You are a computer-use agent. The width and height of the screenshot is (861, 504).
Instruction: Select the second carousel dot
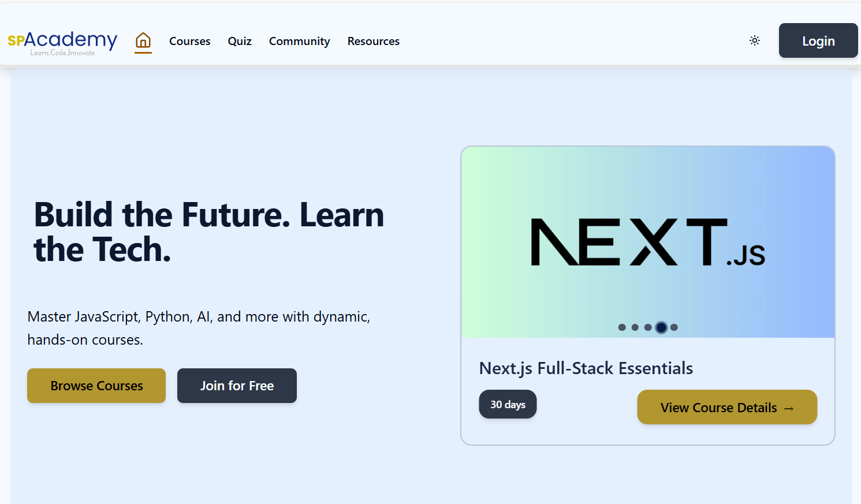(635, 327)
